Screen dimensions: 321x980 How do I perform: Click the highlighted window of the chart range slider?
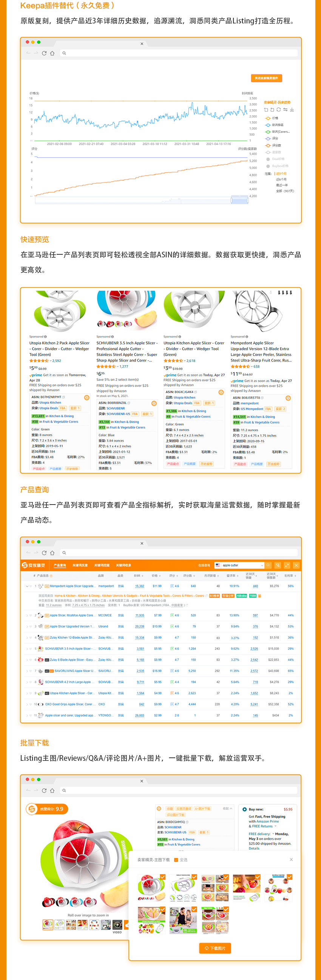(239, 200)
